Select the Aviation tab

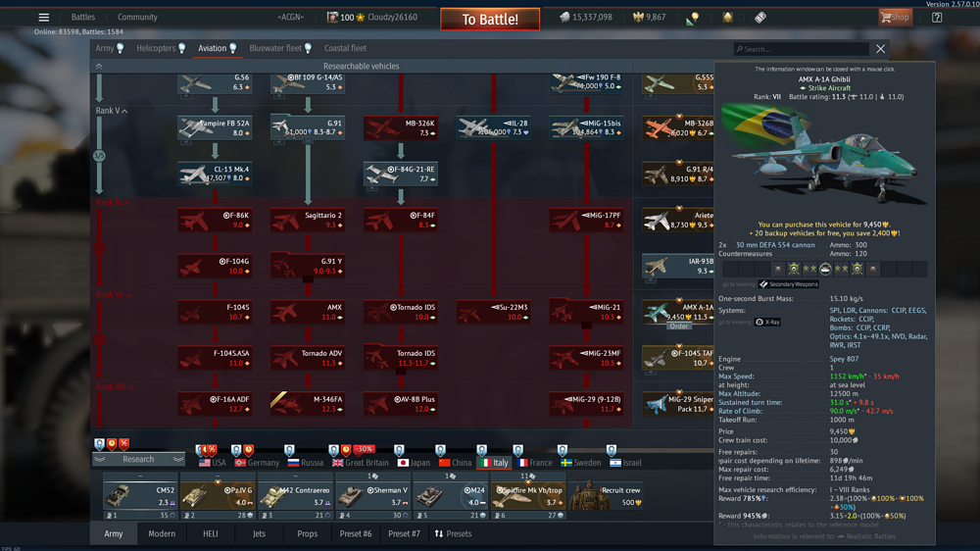click(x=217, y=48)
